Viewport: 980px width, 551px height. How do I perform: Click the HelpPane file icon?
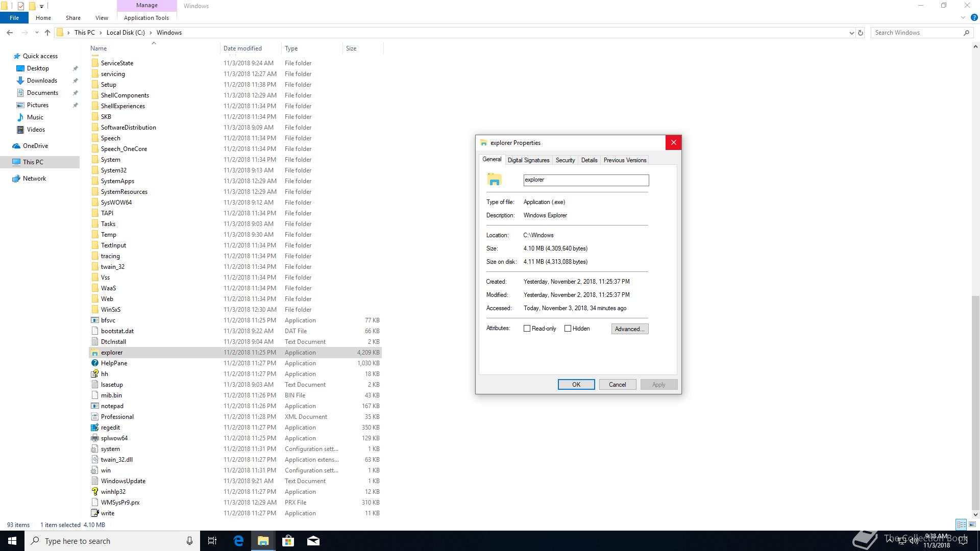94,363
